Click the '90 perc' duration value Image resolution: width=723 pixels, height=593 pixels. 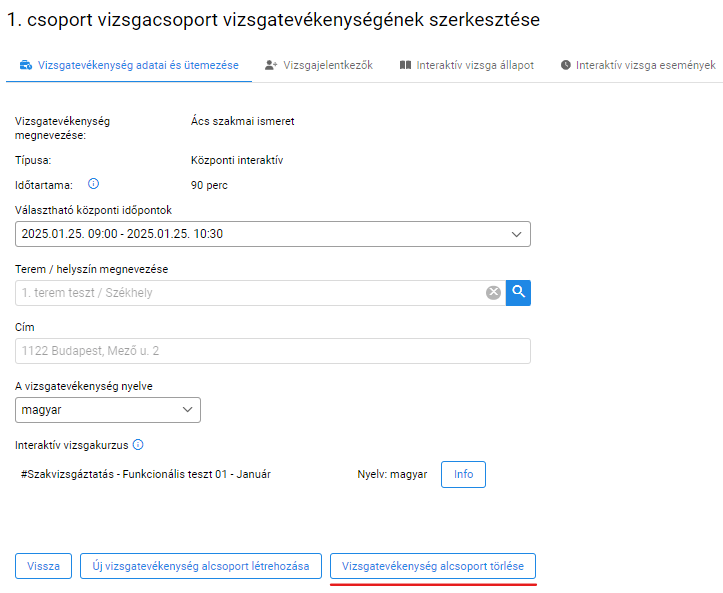click(209, 185)
